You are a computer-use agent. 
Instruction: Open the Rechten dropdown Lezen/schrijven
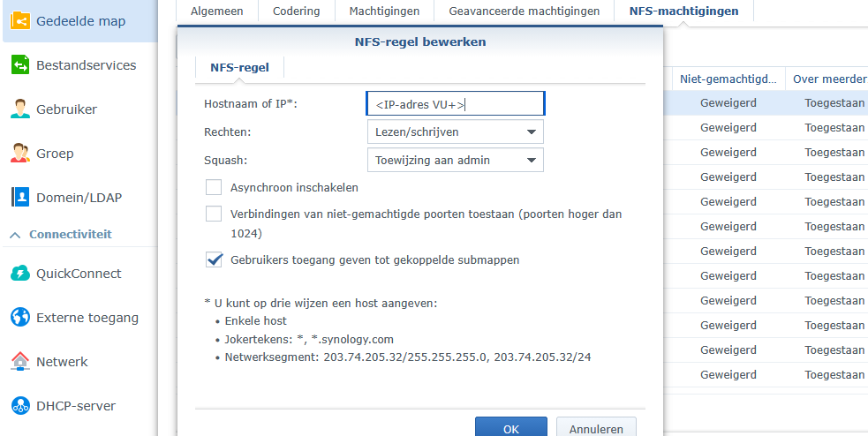pos(455,132)
